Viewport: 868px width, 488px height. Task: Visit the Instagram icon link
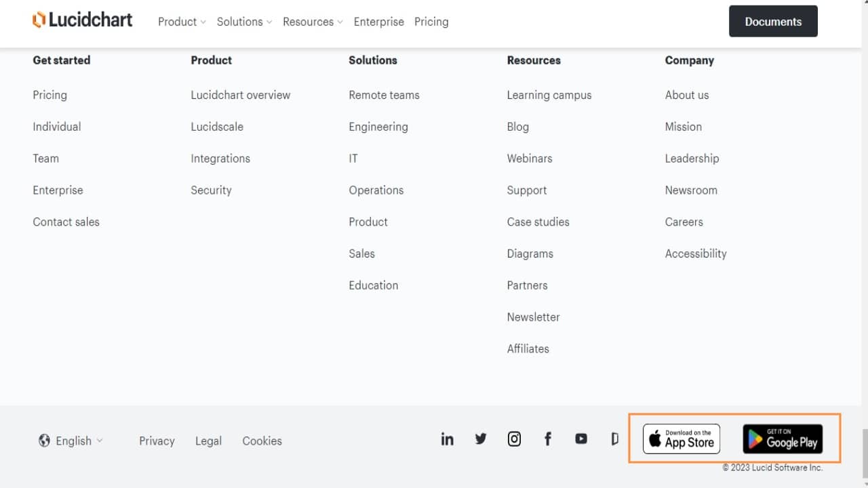coord(514,439)
